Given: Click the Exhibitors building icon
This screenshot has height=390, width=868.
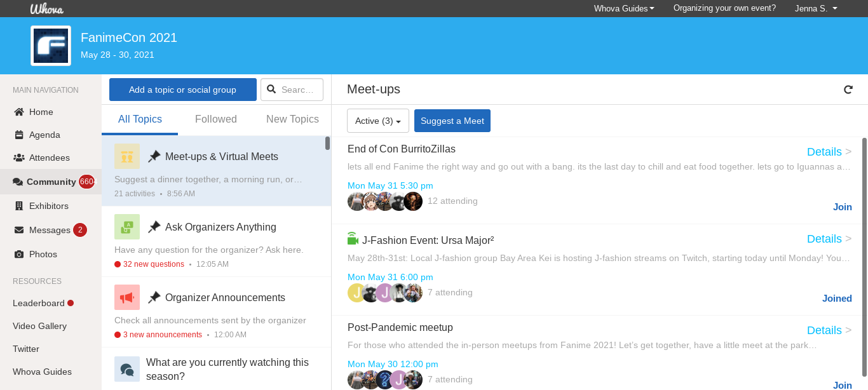Looking at the screenshot, I should tap(19, 206).
